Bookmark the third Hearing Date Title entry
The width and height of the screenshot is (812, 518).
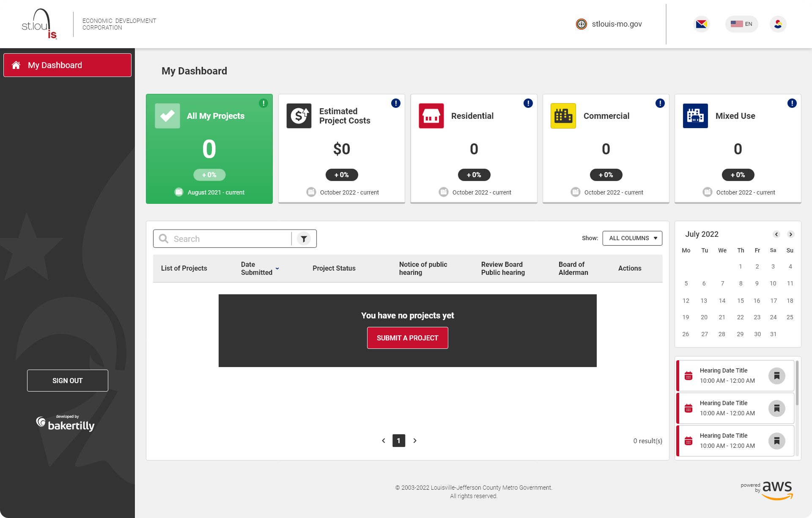coord(776,441)
